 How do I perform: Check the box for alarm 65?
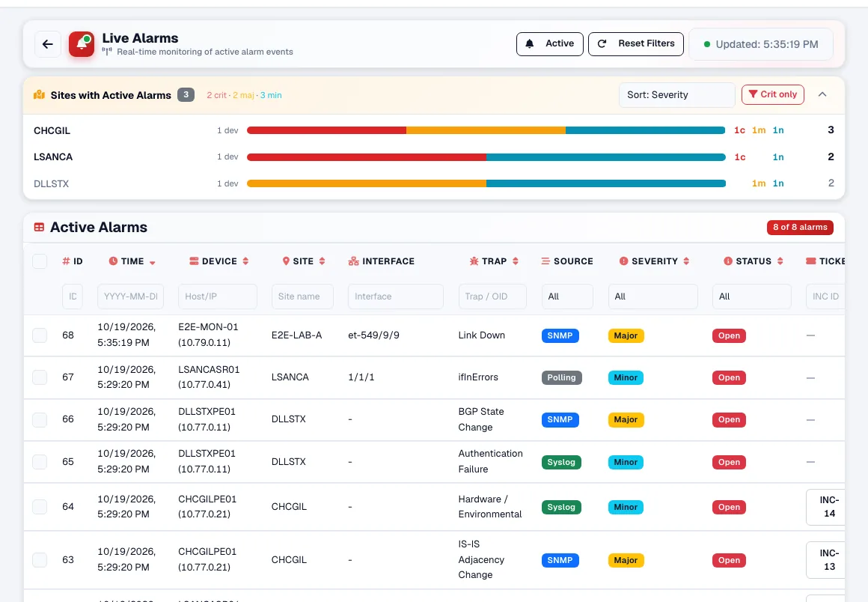[40, 461]
